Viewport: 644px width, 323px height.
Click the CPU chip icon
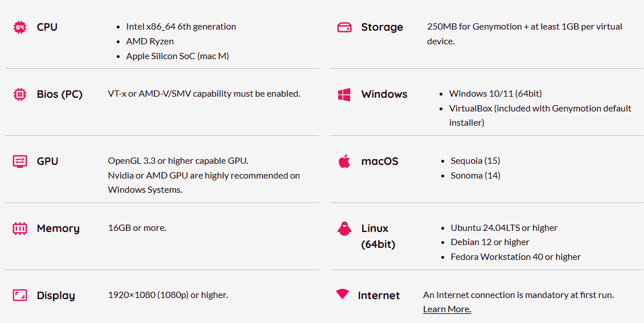pos(20,27)
